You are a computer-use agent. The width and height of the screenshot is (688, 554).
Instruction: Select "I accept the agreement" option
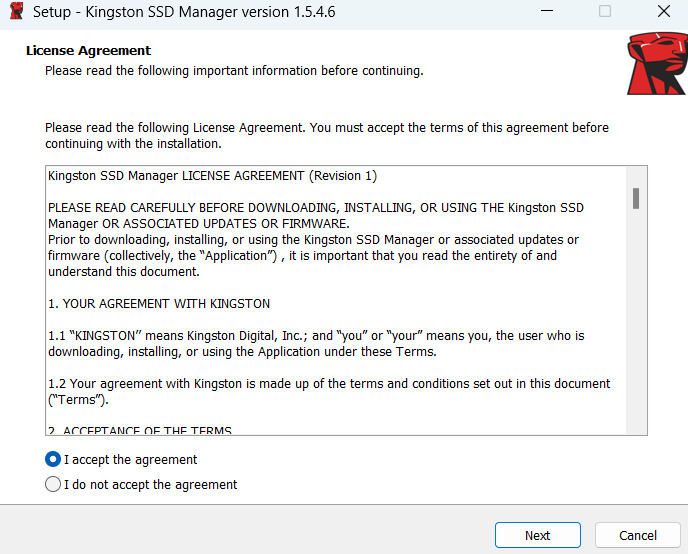point(53,460)
